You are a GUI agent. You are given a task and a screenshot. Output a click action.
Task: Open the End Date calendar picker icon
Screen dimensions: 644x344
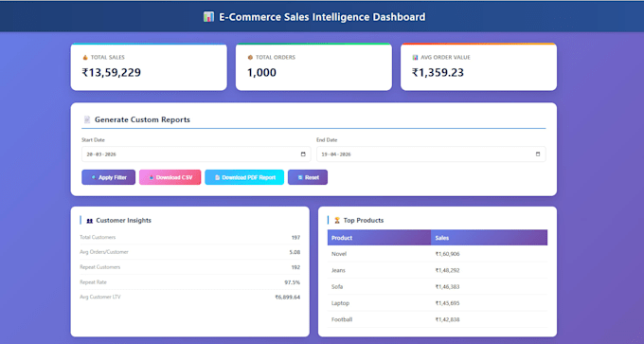point(538,154)
